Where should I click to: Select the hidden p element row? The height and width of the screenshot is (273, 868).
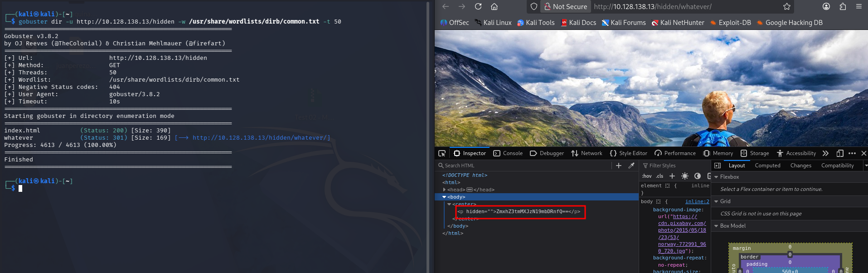pos(536,211)
